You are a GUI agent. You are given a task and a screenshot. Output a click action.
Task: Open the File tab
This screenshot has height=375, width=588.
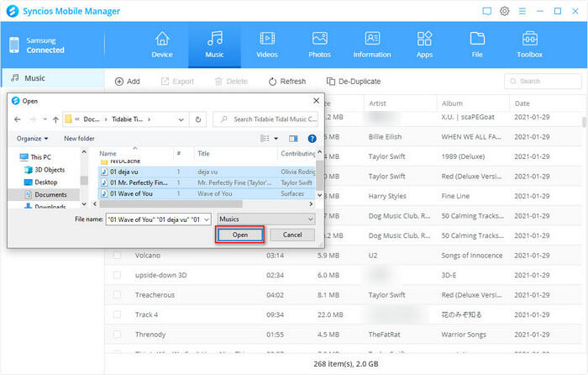477,45
